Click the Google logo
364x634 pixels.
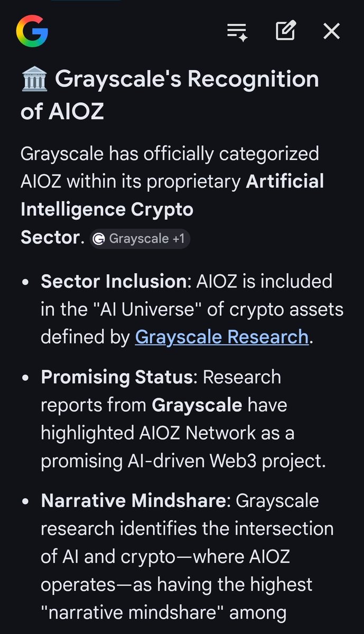[32, 32]
